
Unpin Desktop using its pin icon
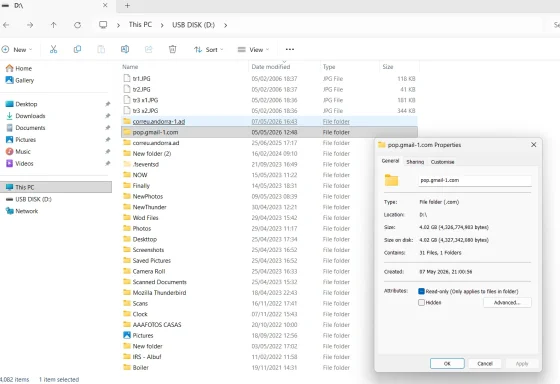coord(108,104)
